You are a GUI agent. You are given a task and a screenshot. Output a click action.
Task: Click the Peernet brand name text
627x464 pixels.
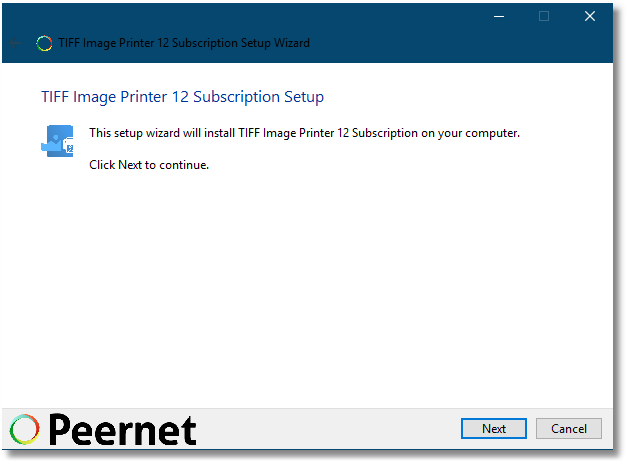pyautogui.click(x=122, y=430)
